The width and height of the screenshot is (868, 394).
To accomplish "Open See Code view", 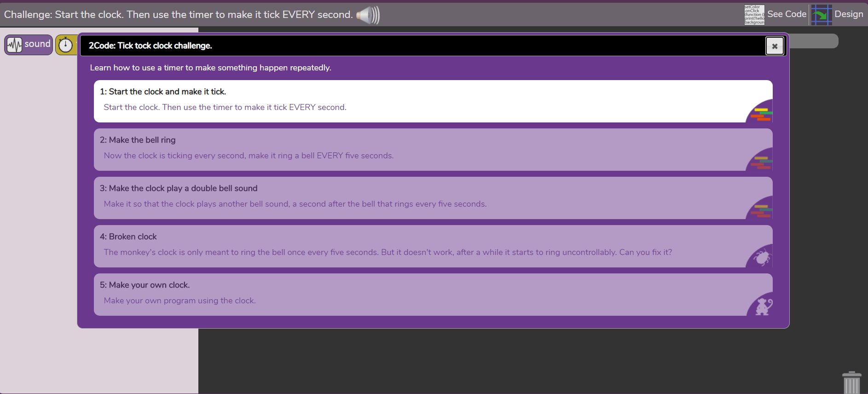I will 787,14.
